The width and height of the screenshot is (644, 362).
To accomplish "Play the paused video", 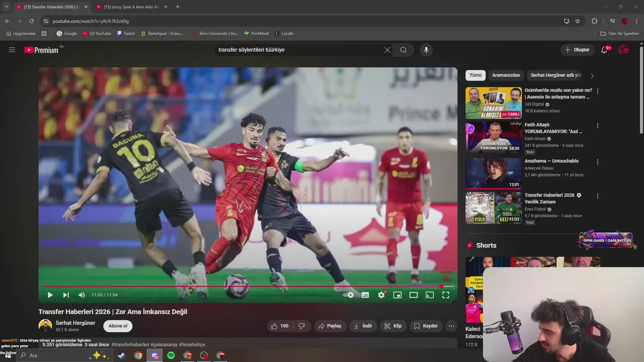I will [50, 295].
